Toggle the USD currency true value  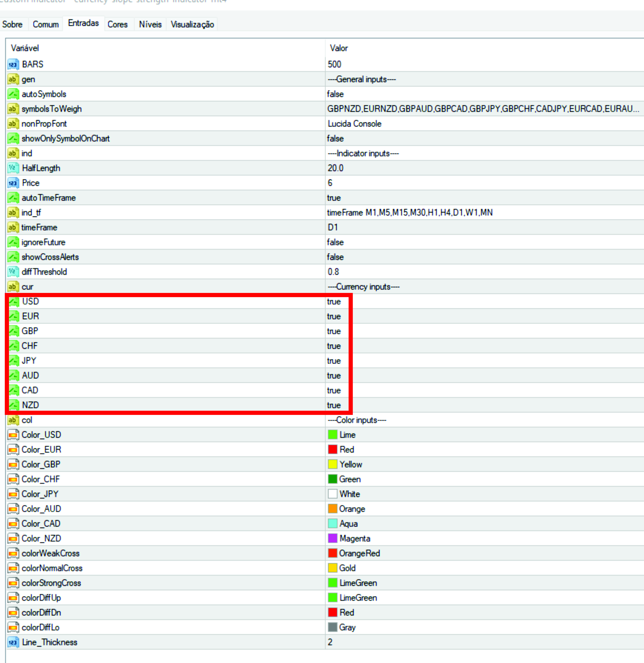(334, 301)
